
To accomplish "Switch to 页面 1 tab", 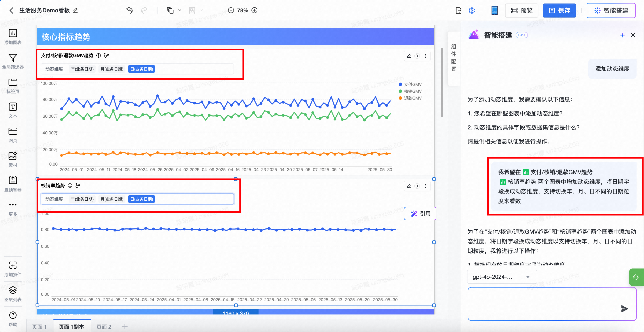I will [39, 327].
